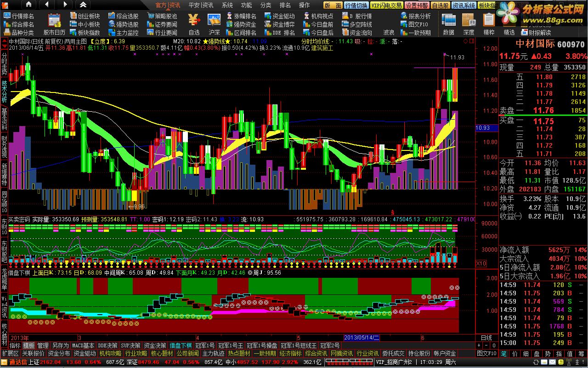588x368 pixels.
Task: Click the minus zoom button near 日线
Action: tap(486, 345)
